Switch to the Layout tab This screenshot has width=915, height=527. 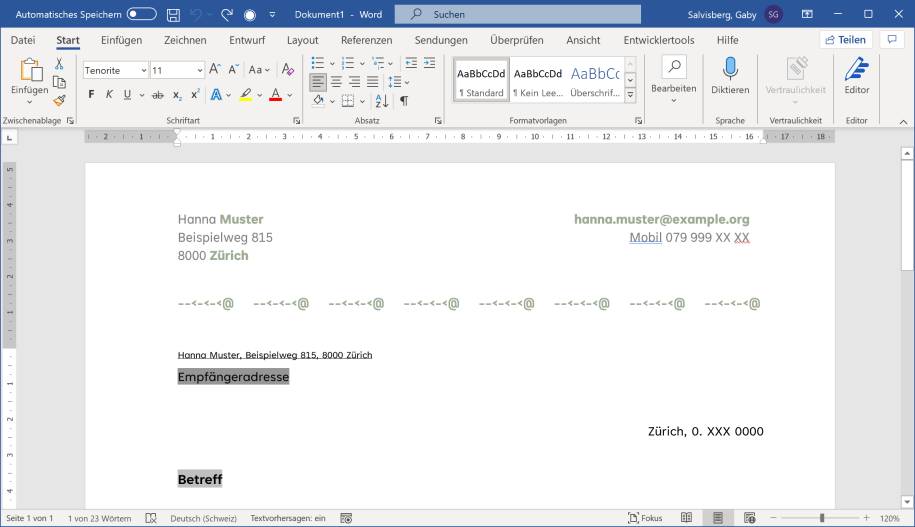click(302, 40)
